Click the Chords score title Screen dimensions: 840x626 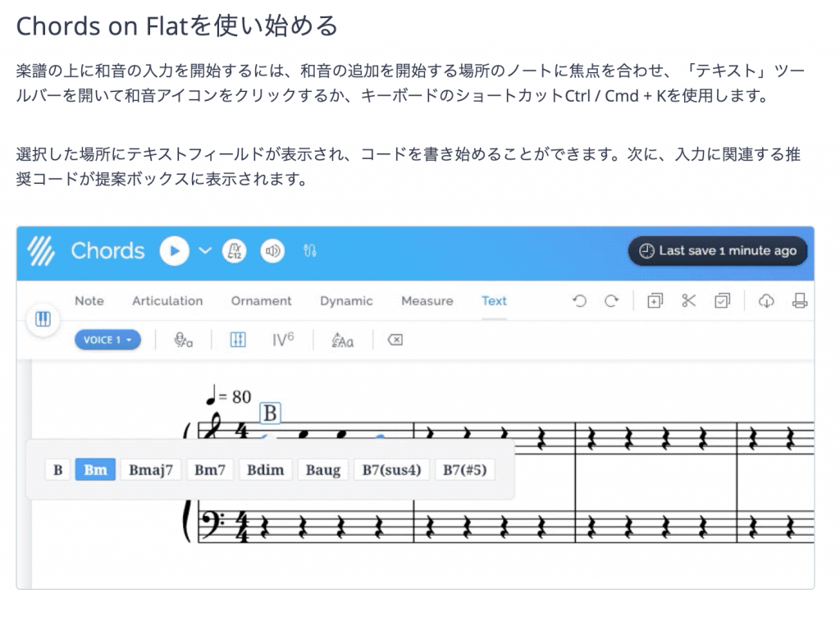[107, 251]
